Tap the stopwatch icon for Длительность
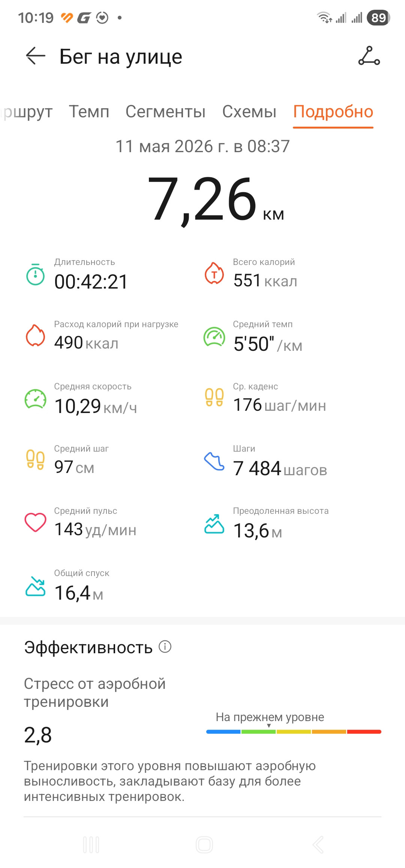The height and width of the screenshot is (868, 405). (x=35, y=274)
